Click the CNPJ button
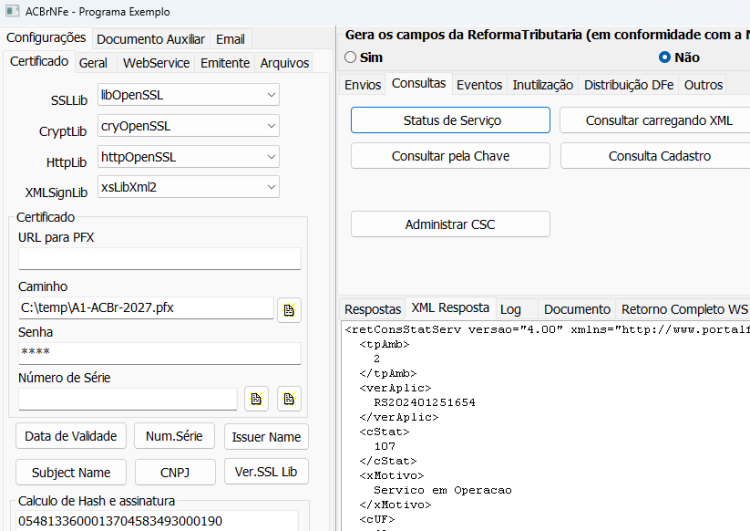Image resolution: width=750 pixels, height=531 pixels. tap(175, 473)
